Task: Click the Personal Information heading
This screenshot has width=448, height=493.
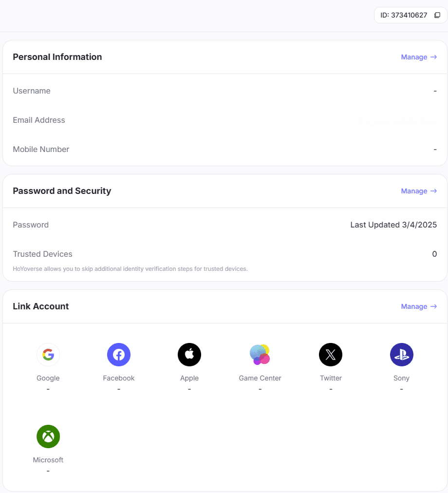Action: [x=57, y=57]
